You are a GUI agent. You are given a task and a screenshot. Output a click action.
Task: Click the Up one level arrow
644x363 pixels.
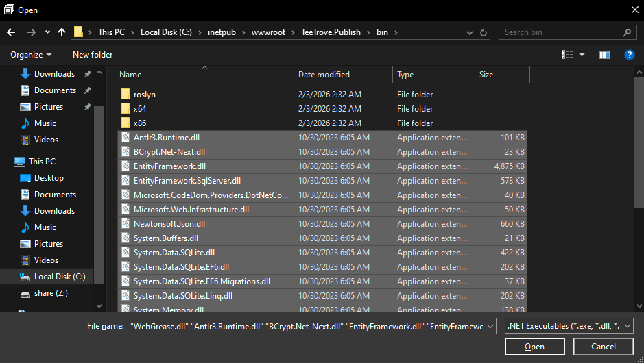coord(62,32)
